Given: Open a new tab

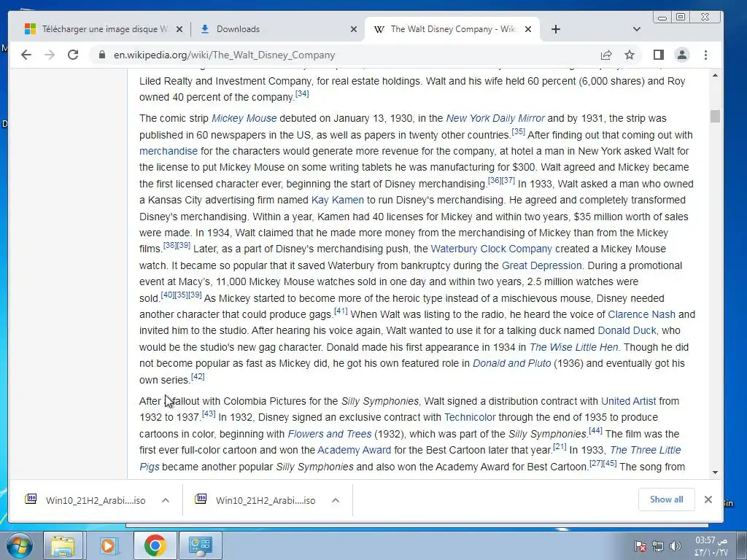Looking at the screenshot, I should (555, 29).
